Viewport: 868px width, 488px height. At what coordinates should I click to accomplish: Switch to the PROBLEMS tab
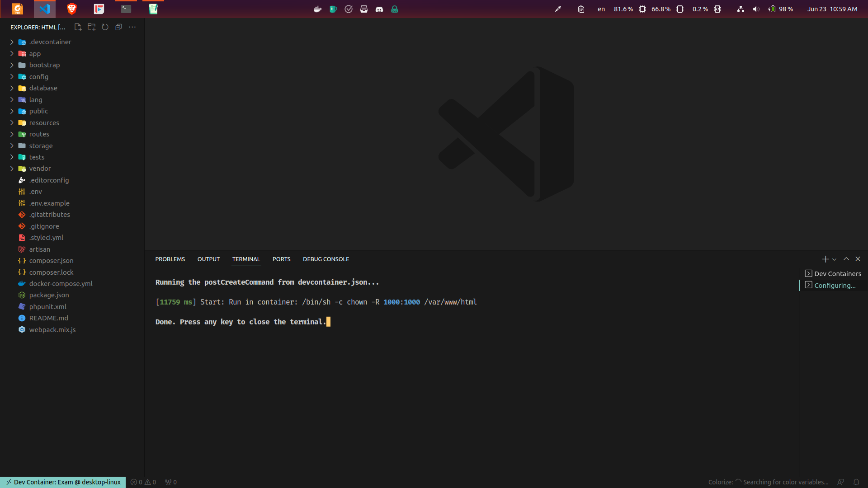tap(170, 259)
